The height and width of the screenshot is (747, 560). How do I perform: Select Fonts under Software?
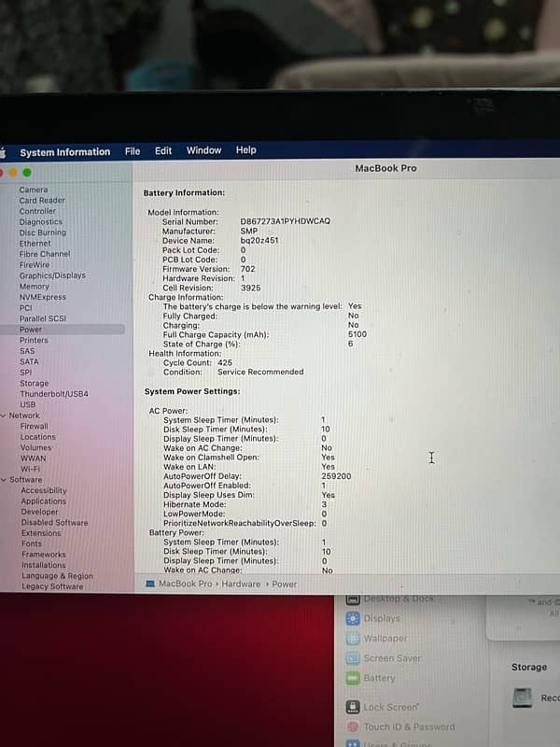tap(32, 543)
